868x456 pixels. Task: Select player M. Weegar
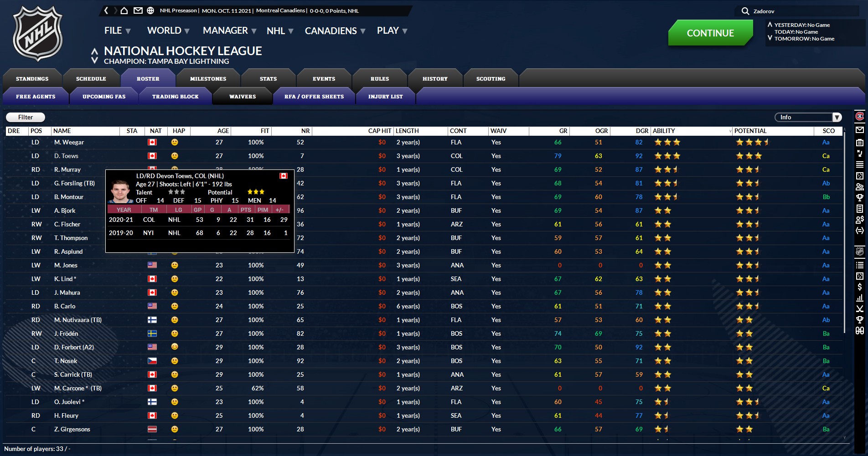(x=69, y=142)
